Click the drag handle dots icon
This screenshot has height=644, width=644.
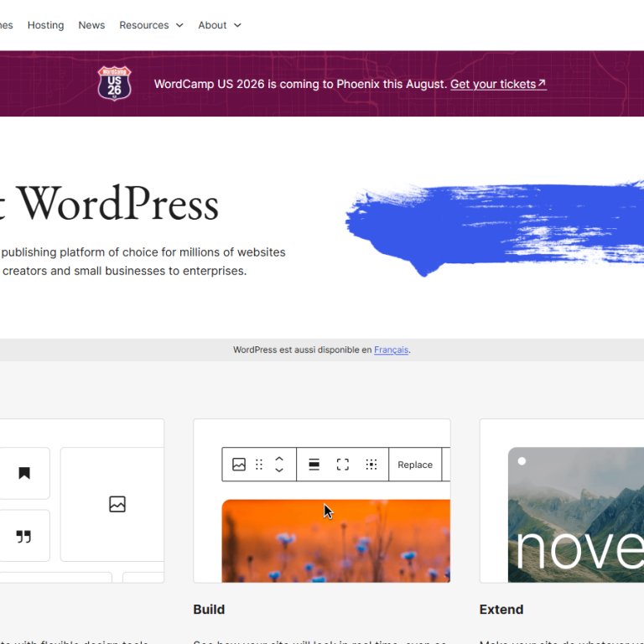(x=259, y=465)
